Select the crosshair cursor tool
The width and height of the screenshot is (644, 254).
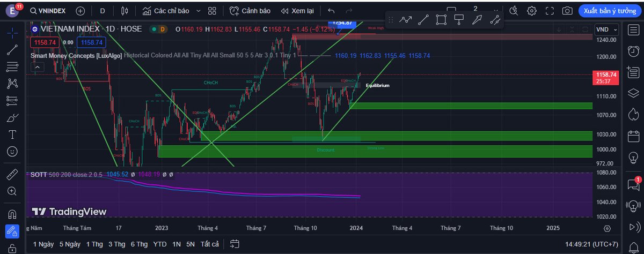(12, 32)
